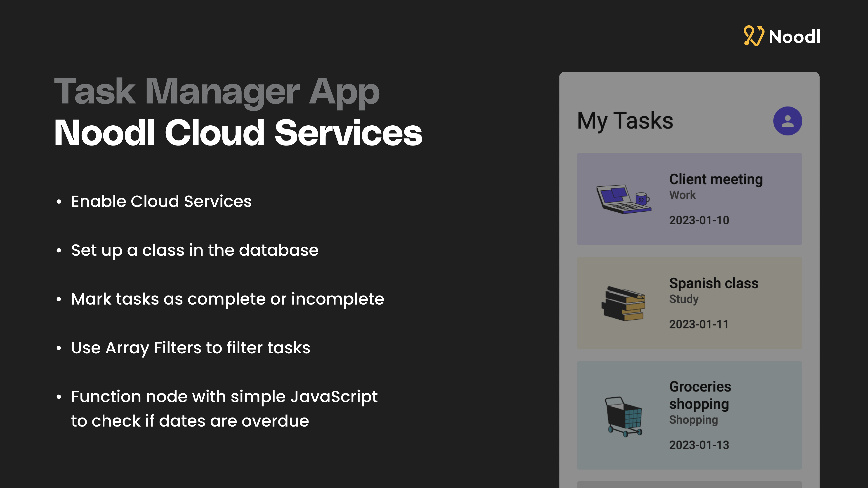
Task: Click the shopping cart illustration
Action: pyautogui.click(x=624, y=416)
